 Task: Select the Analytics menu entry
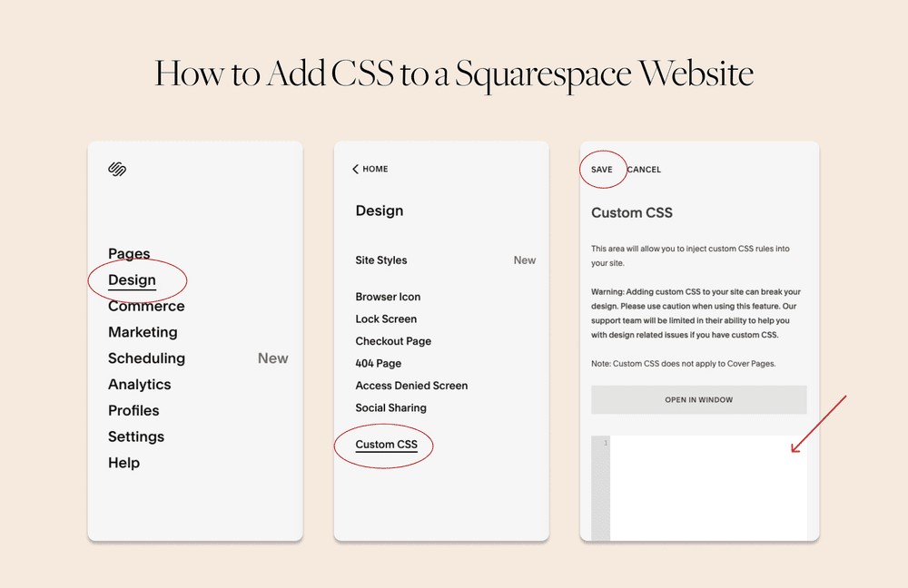coord(140,384)
